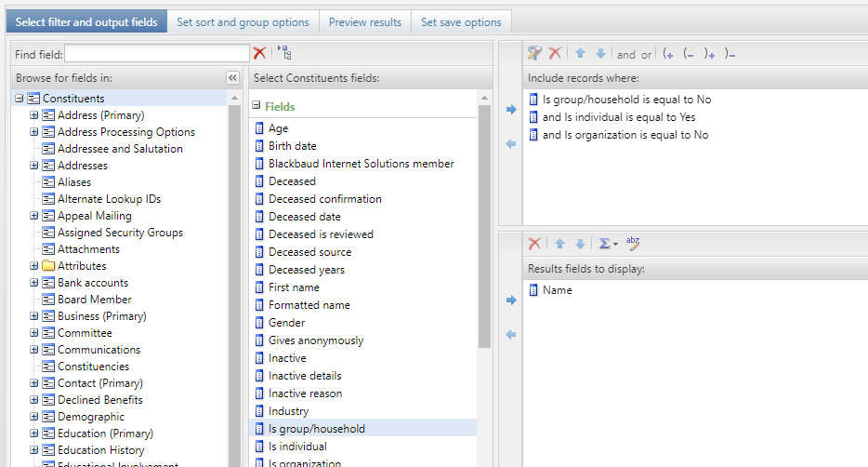Image resolution: width=868 pixels, height=467 pixels.
Task: Move selected results field up
Action: tap(559, 243)
